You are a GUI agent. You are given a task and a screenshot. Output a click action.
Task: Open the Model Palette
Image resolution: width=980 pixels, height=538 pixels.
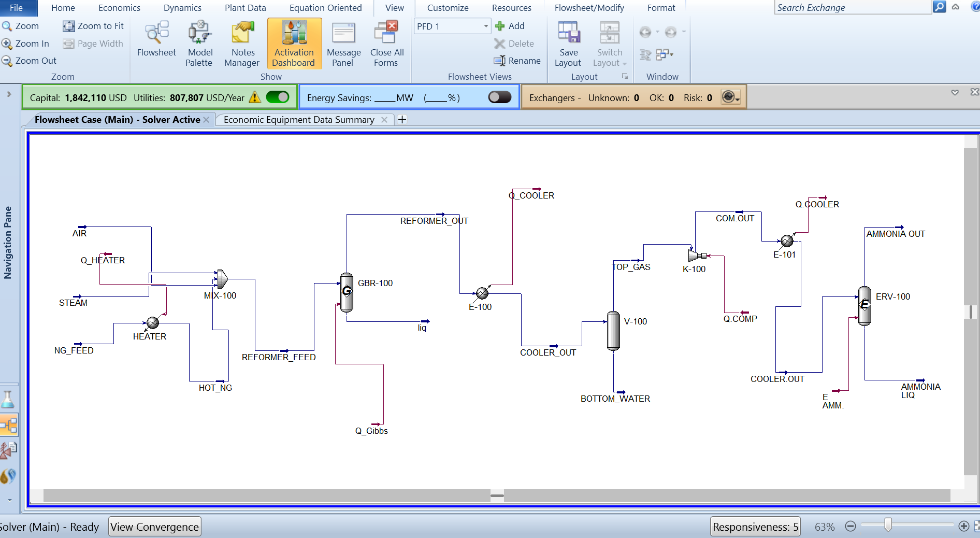pyautogui.click(x=199, y=43)
